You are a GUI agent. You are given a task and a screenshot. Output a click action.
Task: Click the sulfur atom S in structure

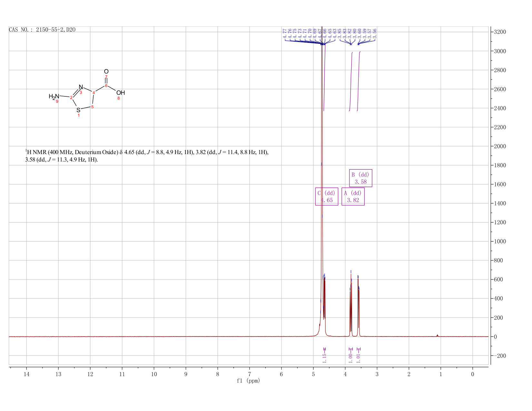(x=78, y=110)
